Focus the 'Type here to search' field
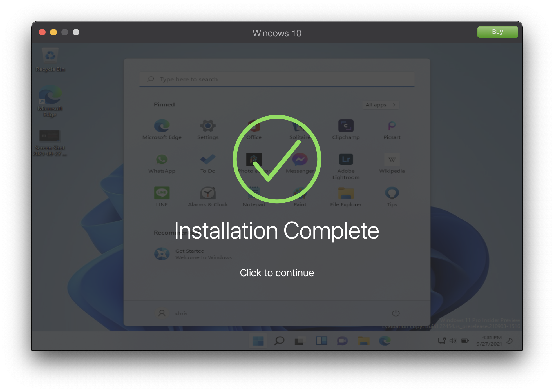 [x=277, y=79]
